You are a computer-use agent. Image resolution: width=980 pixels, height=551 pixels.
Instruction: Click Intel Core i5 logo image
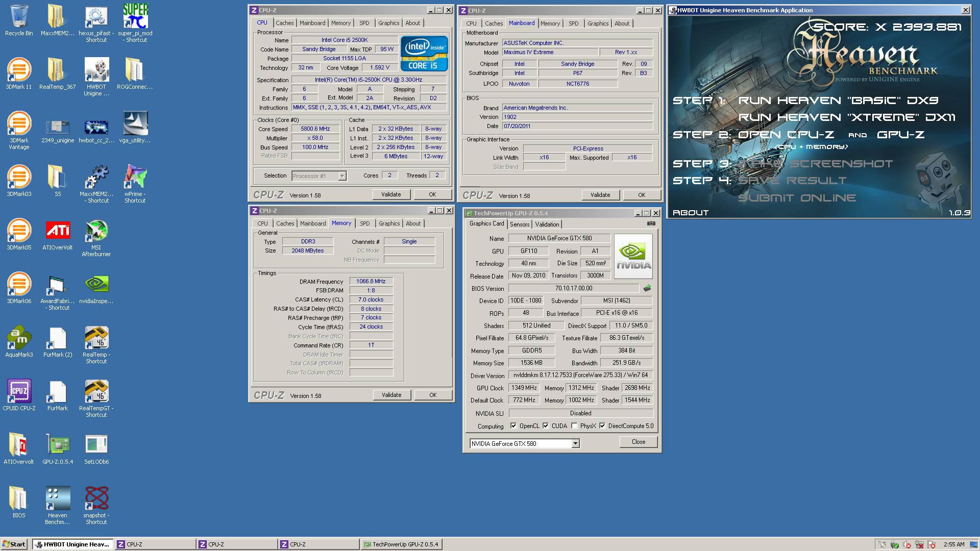click(x=424, y=53)
